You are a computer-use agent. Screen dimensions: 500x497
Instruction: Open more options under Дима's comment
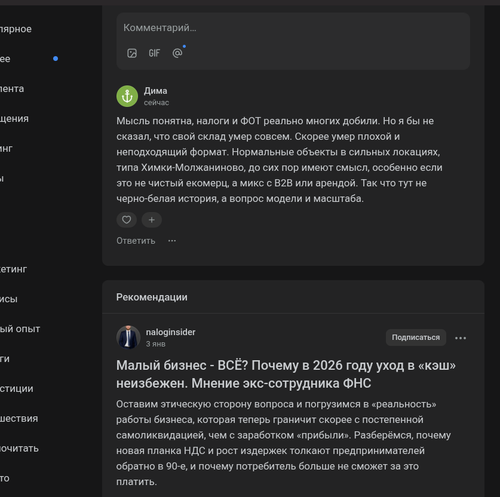coord(172,241)
